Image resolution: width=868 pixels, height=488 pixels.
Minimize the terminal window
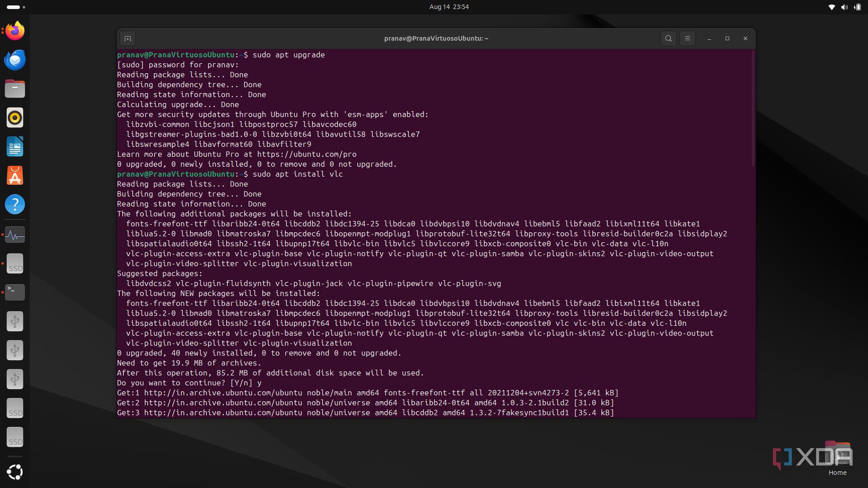click(x=709, y=38)
